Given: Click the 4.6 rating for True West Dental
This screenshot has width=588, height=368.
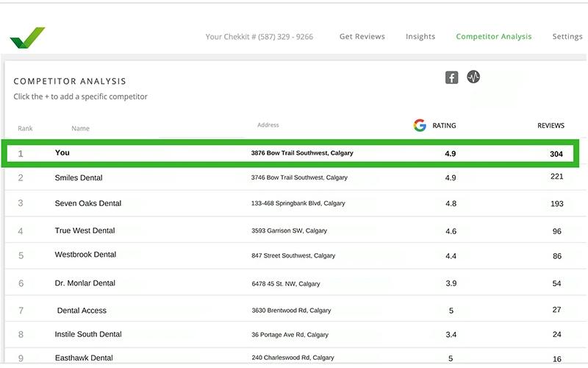Looking at the screenshot, I should (x=451, y=231).
